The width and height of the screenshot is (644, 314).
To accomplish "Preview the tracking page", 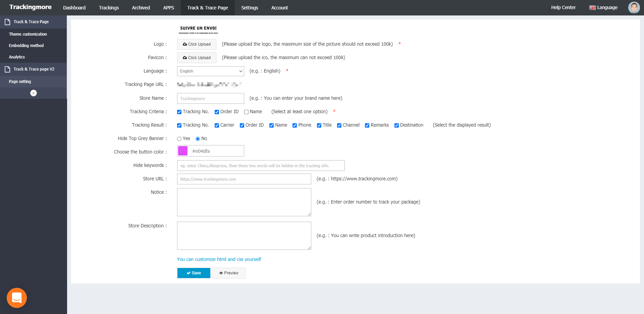I will (229, 273).
